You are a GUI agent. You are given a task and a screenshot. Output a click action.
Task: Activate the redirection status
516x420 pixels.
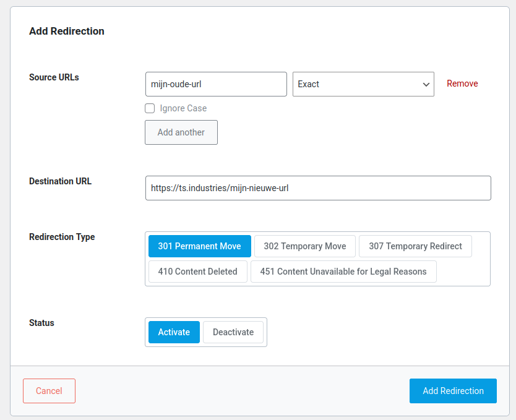pos(173,332)
